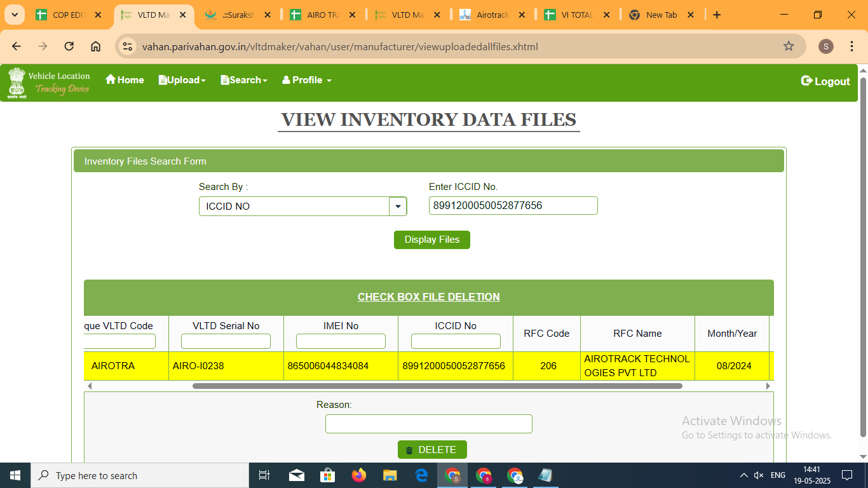
Task: Bookmark this page with star icon
Action: point(789,46)
